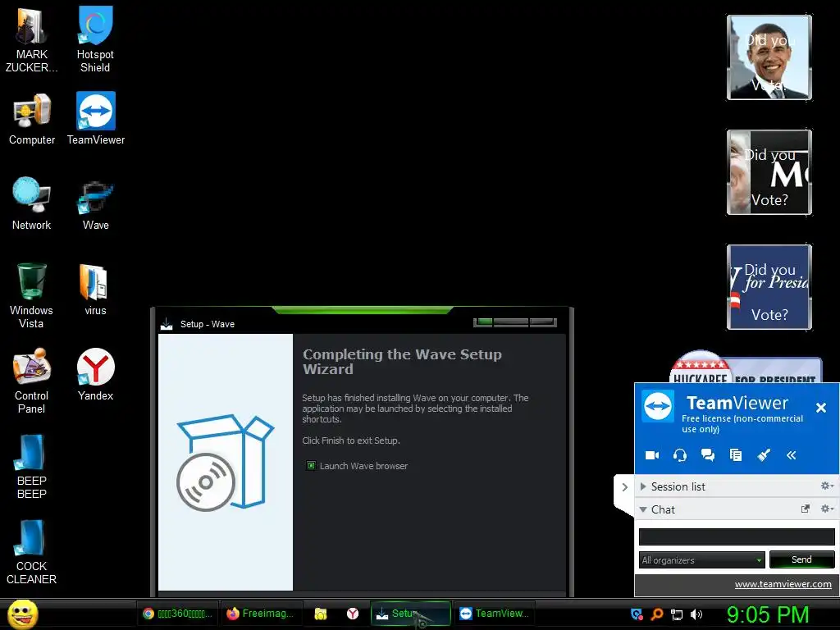Click the TeamViewer video camera icon

tap(652, 455)
